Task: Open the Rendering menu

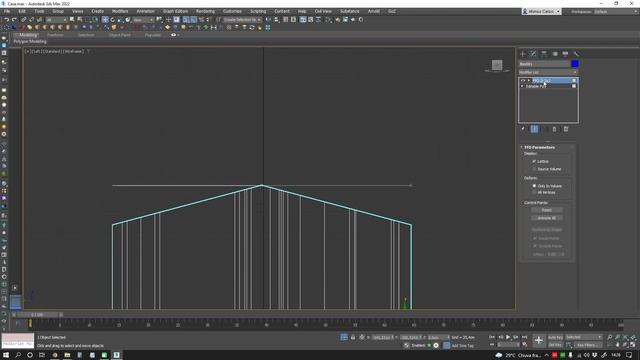Action: tap(205, 11)
